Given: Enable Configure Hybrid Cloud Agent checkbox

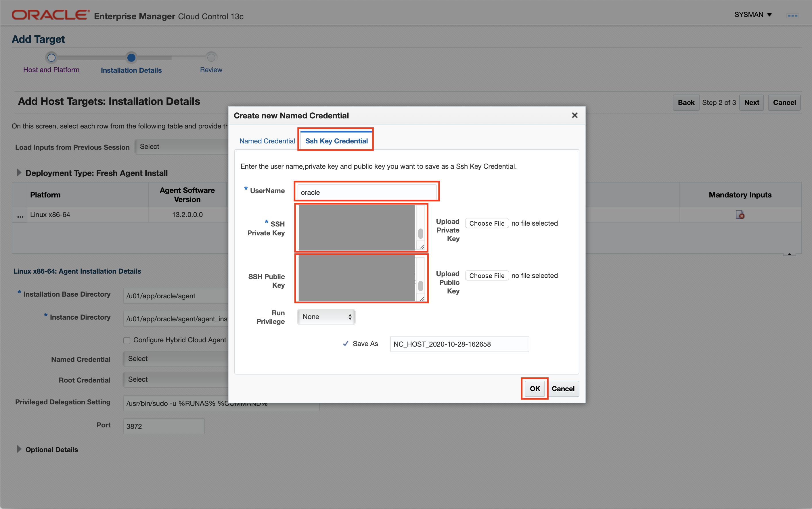Looking at the screenshot, I should (127, 340).
